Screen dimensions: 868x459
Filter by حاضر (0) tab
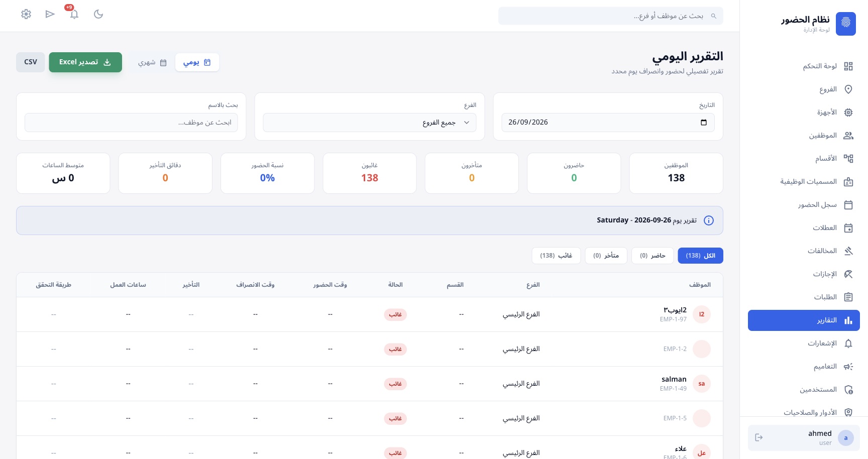click(x=653, y=256)
